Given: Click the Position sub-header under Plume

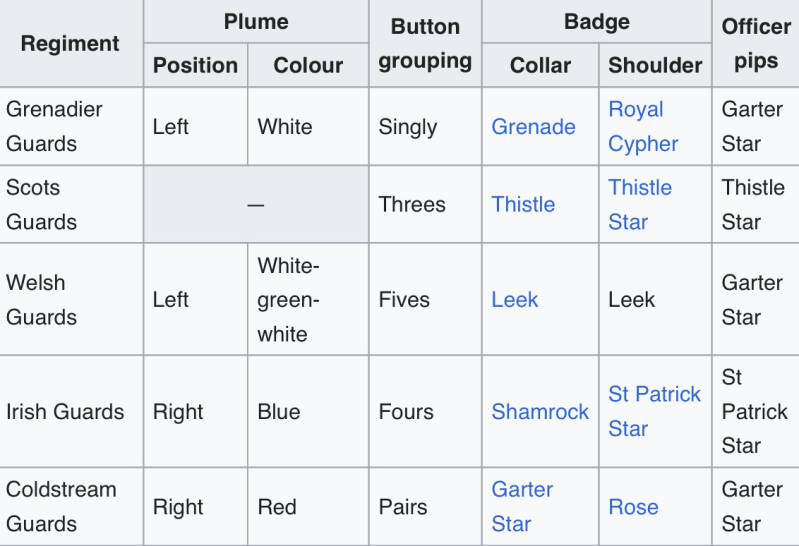Looking at the screenshot, I should tap(195, 65).
